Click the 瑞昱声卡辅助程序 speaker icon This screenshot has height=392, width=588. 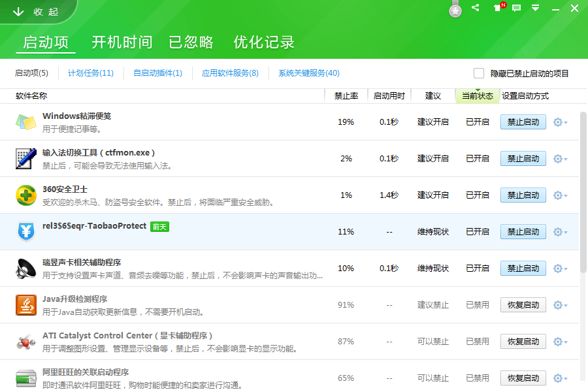pyautogui.click(x=26, y=268)
